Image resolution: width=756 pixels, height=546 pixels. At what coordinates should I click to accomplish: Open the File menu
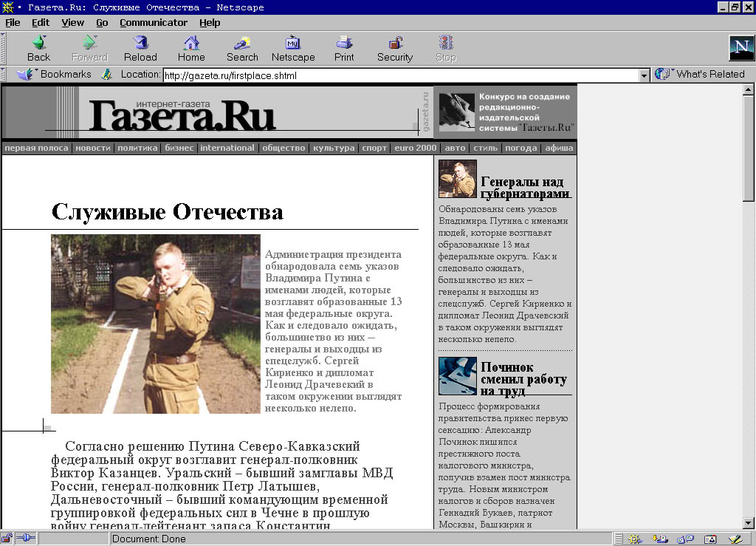(x=13, y=23)
